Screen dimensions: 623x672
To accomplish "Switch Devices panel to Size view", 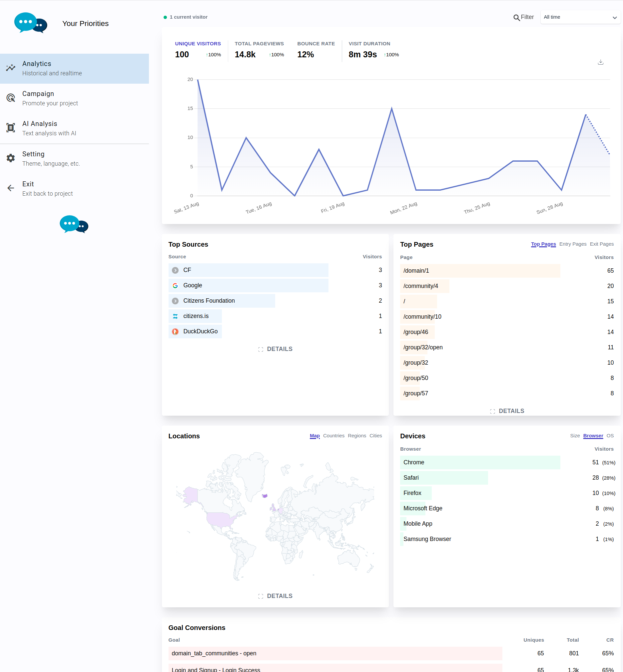I will (x=575, y=436).
